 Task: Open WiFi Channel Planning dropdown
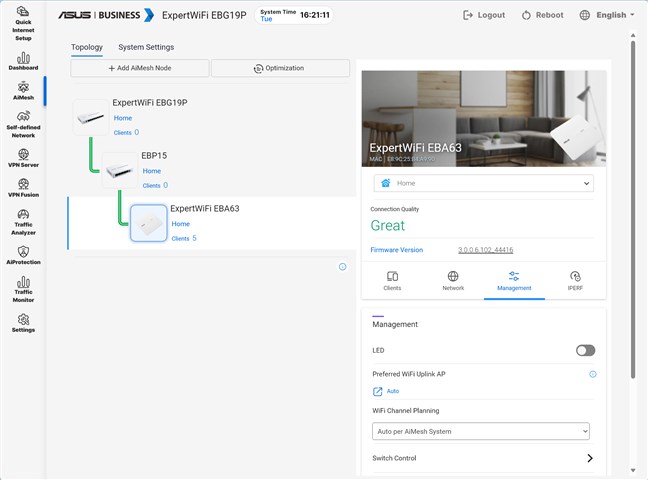pyautogui.click(x=480, y=431)
